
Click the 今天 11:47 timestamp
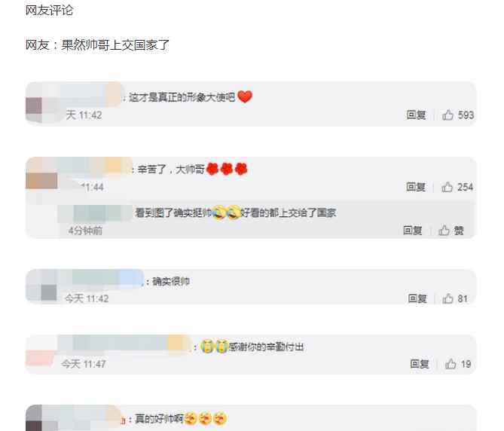tap(84, 364)
